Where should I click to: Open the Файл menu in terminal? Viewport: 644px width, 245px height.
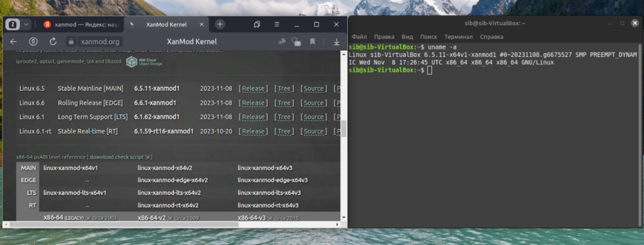[359, 37]
